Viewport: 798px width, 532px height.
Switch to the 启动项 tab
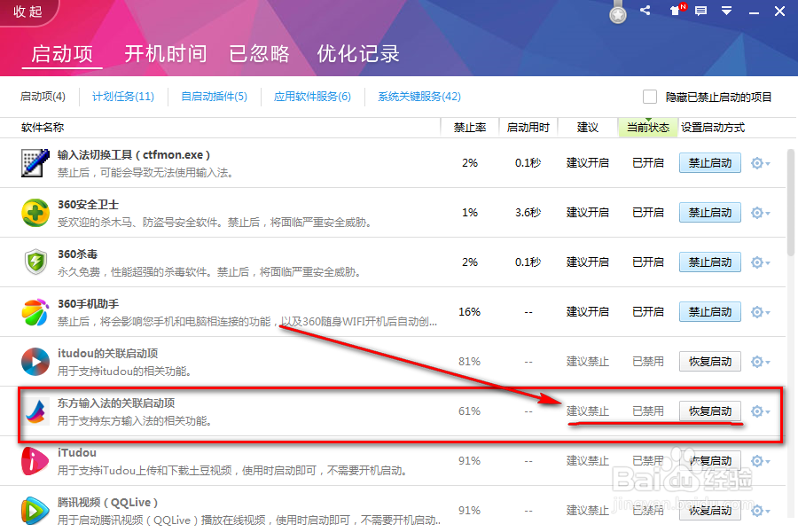click(x=62, y=53)
